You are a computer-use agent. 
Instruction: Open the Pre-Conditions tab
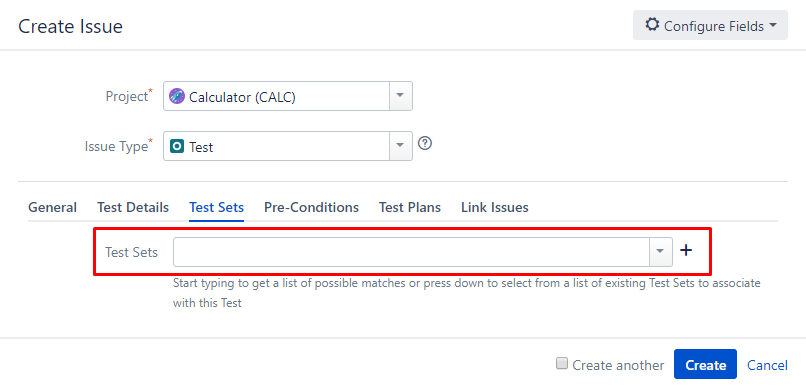point(312,208)
